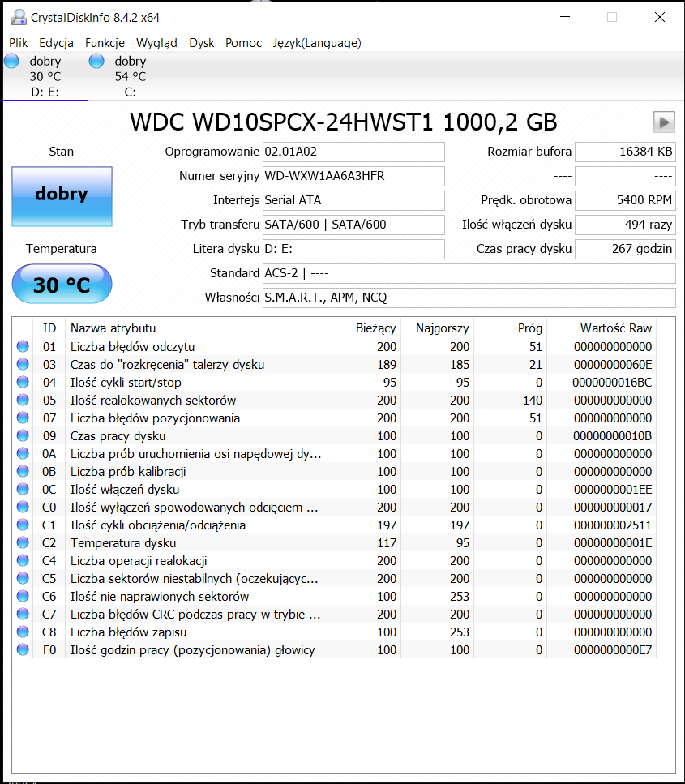Click the Rozmiar bufora 16384 KB field
Viewport: 685px width, 784px height.
(625, 152)
